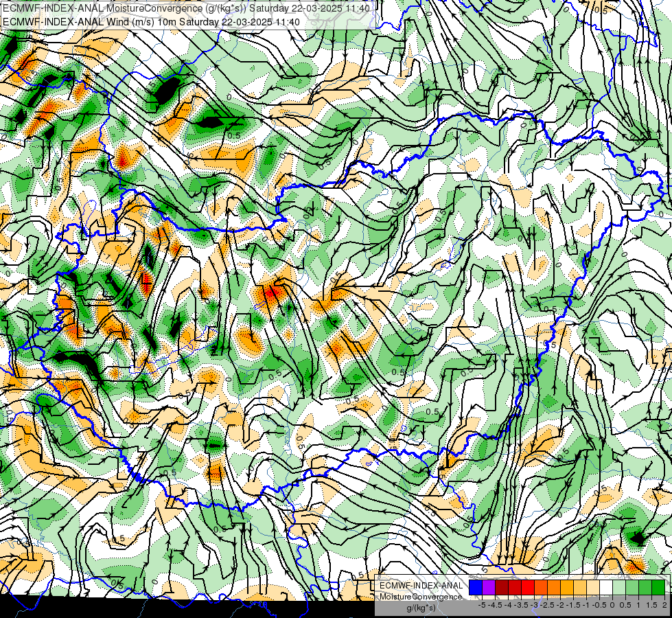Select the orange swatch between -2.5 and -2
The width and height of the screenshot is (672, 618).
pos(554,587)
